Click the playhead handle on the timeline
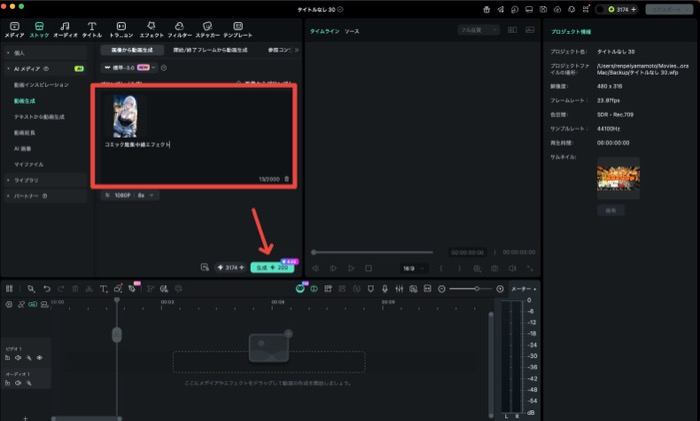The height and width of the screenshot is (421, 700). point(117,334)
